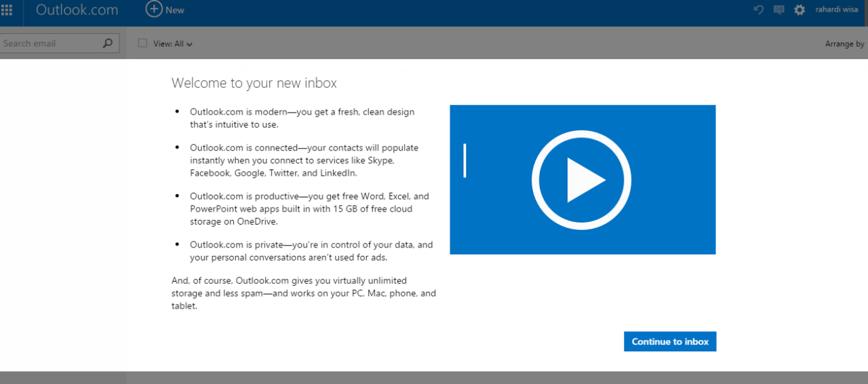This screenshot has height=384, width=868.
Task: Open the Arrange by menu
Action: click(845, 43)
